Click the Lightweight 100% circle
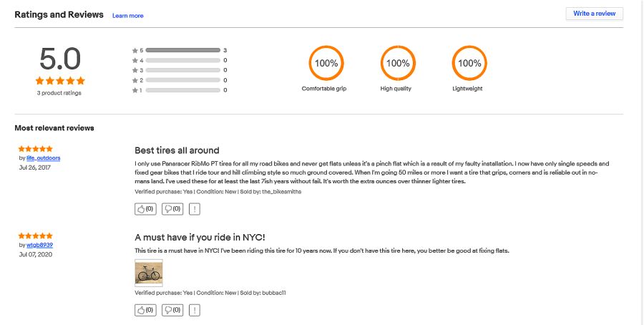The image size is (644, 325). coord(469,63)
